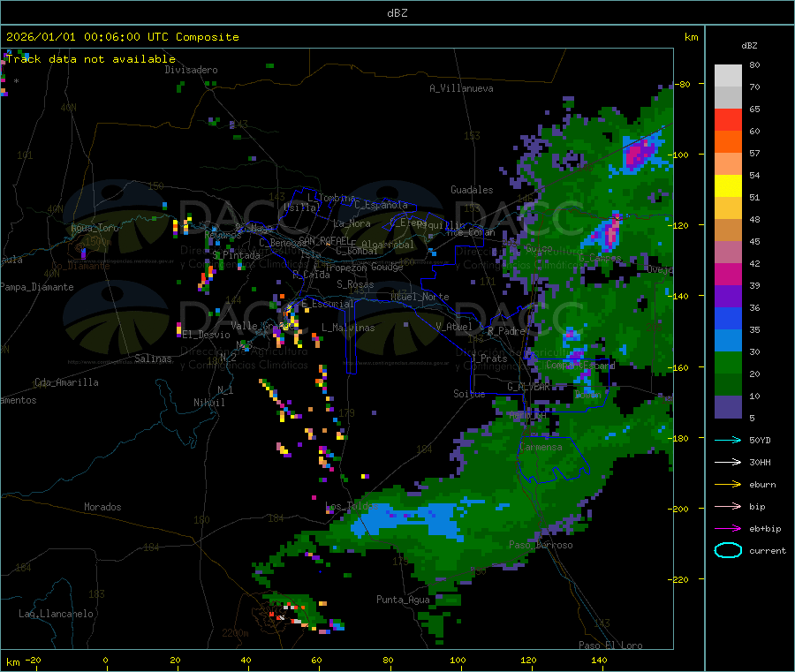Click the -220 km tick on right axis
The height and width of the screenshot is (672, 795).
tap(680, 579)
